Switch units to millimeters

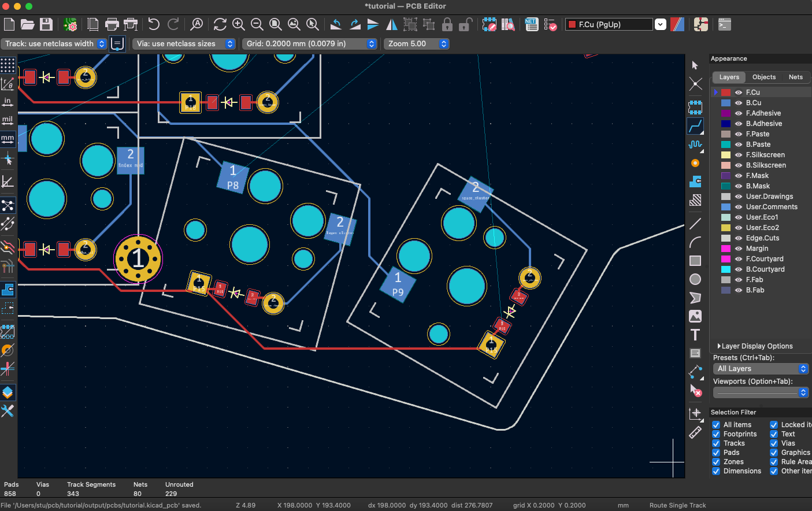click(x=8, y=139)
